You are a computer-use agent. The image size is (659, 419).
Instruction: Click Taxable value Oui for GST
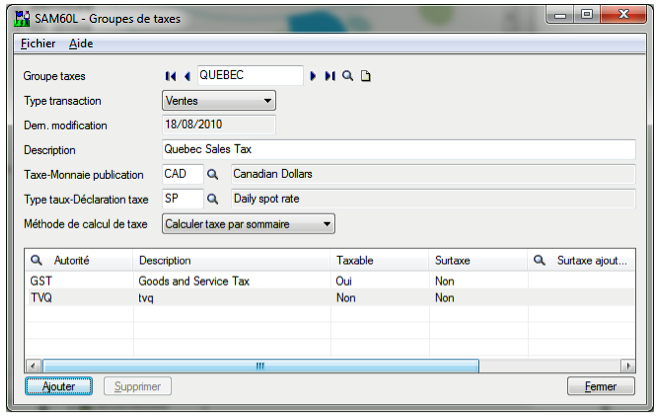[x=380, y=281]
